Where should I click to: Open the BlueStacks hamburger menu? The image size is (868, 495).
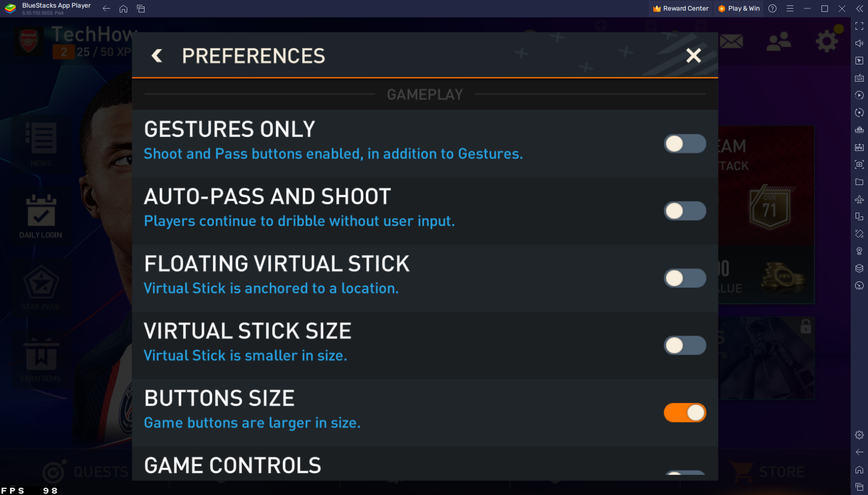coord(790,9)
